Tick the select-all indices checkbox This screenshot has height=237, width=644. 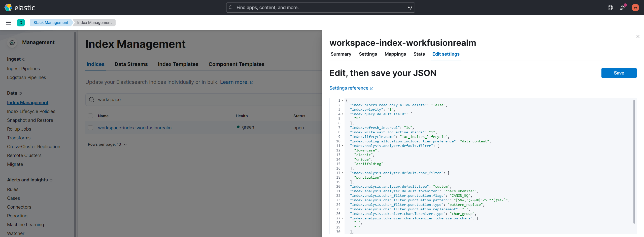click(90, 116)
